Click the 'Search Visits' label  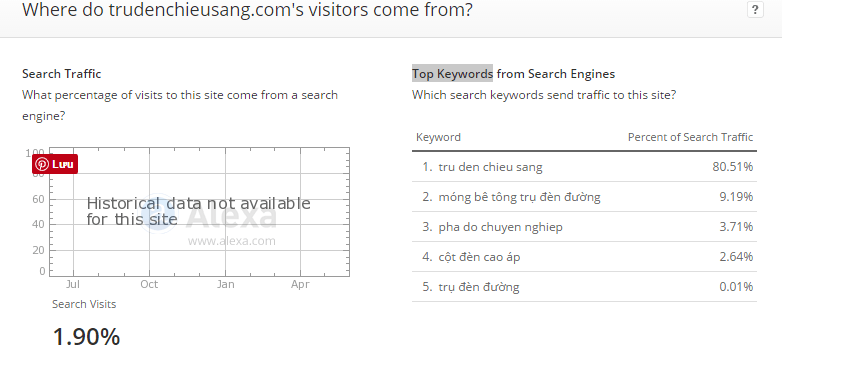tap(84, 304)
